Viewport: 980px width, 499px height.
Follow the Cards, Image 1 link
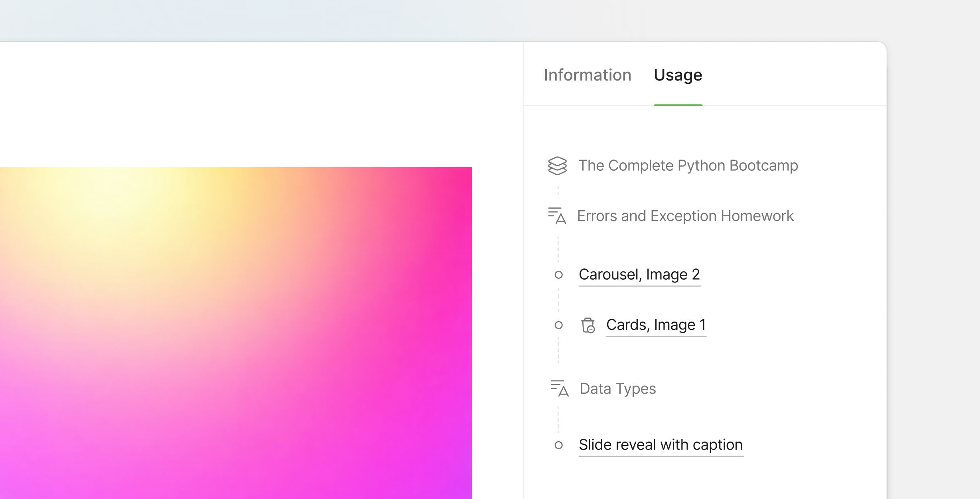click(656, 325)
